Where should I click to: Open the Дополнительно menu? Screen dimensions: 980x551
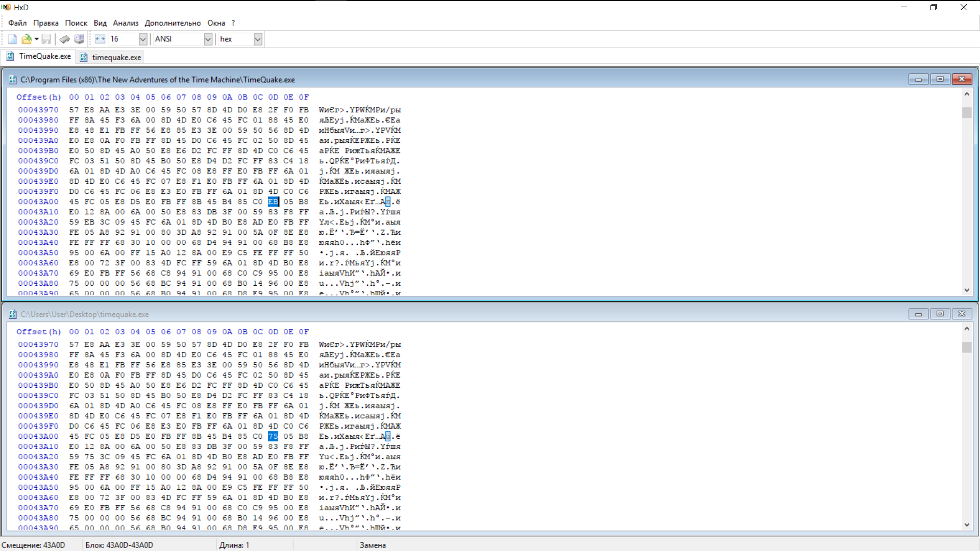click(x=173, y=23)
